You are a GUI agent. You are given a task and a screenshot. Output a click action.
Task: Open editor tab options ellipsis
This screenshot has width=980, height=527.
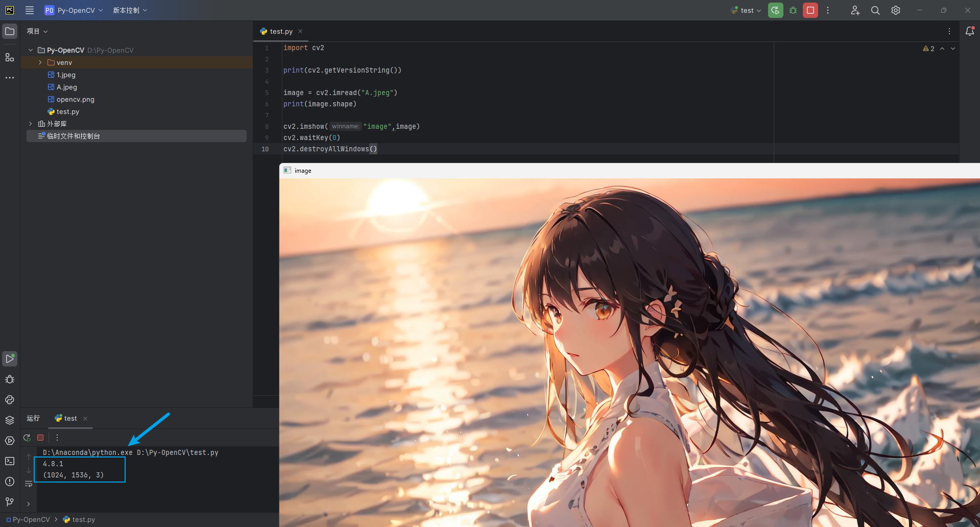949,31
